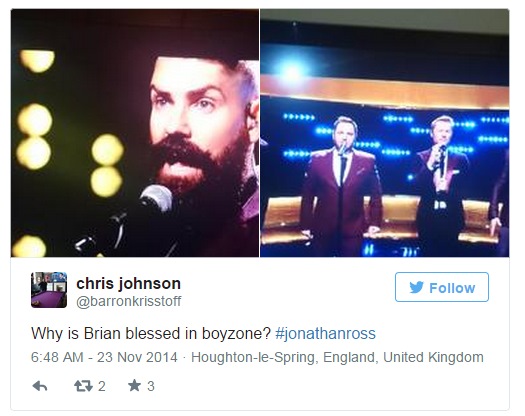Click the microphone in the bearded singer photo

156,199
